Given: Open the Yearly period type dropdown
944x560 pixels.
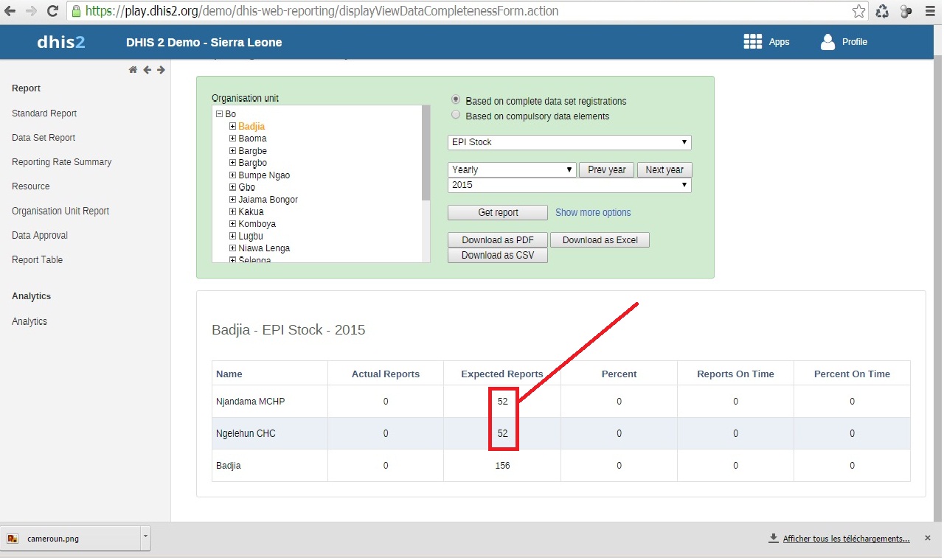Looking at the screenshot, I should coord(512,169).
